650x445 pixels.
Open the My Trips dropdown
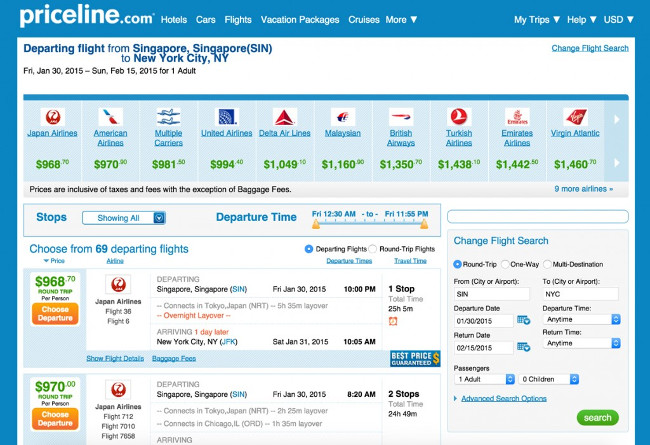coord(537,19)
